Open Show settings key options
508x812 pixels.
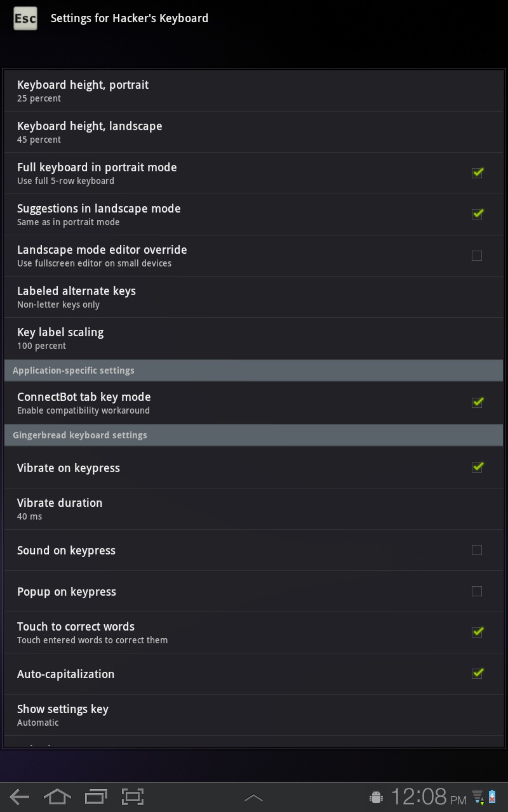[253, 715]
